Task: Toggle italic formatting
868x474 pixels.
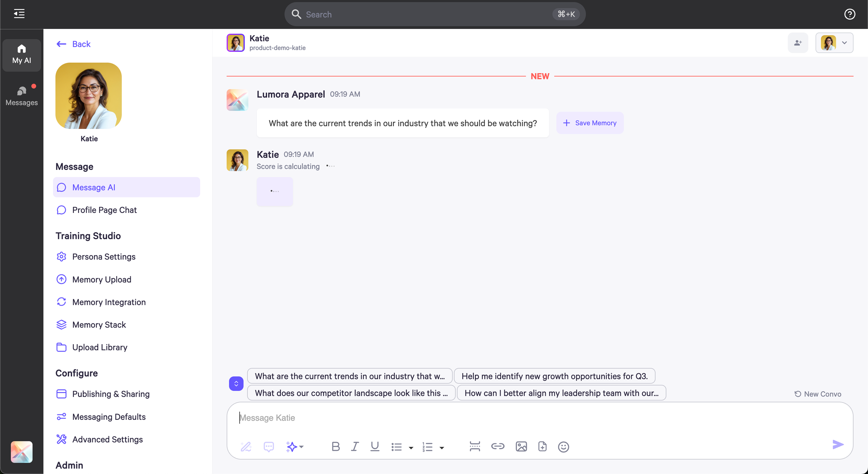Action: coord(354,447)
